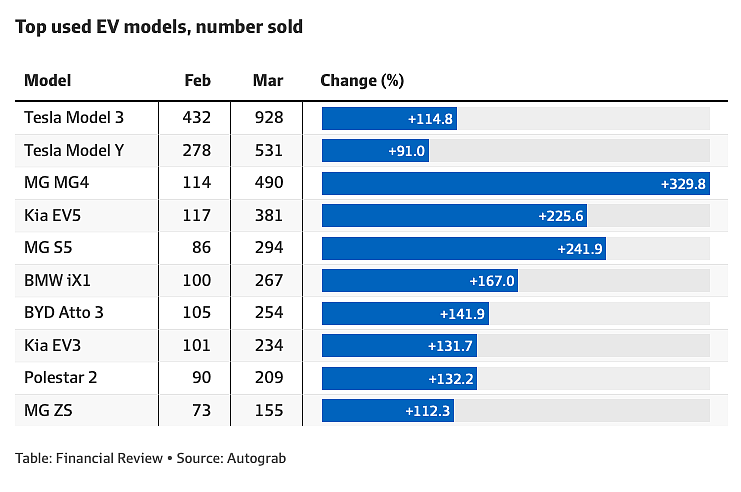This screenshot has height=492, width=741.
Task: Click the Mar column header
Action: tap(268, 80)
